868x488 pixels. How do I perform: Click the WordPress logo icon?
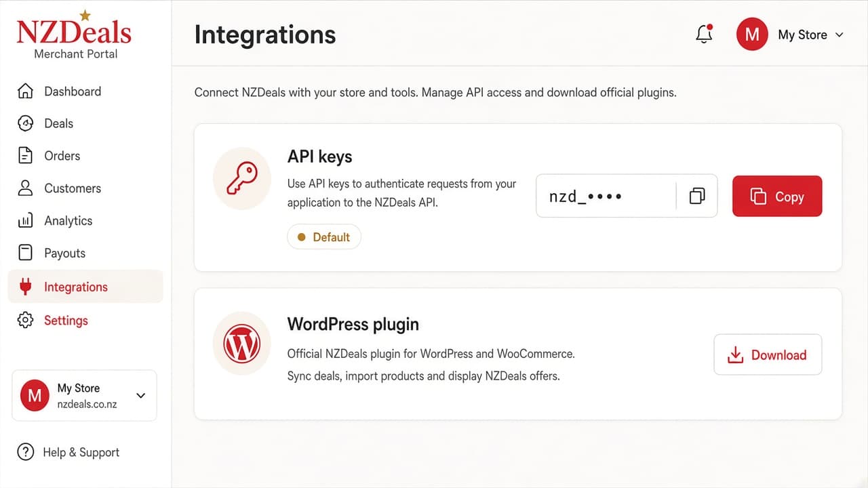[x=242, y=345]
